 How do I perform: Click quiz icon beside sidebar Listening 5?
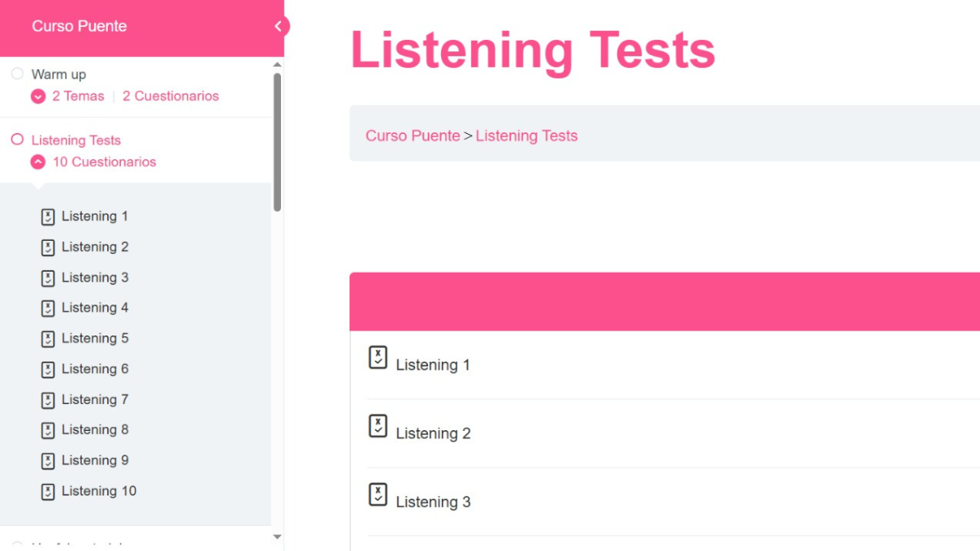48,339
